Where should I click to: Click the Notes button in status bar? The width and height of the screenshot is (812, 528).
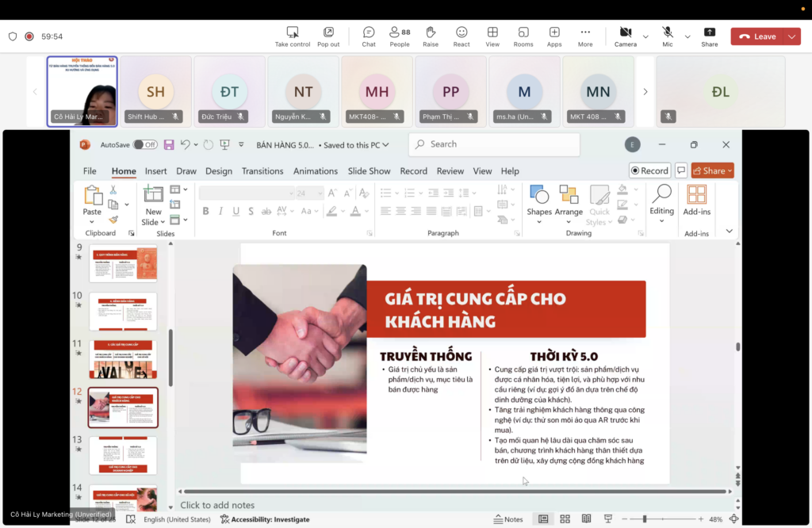coord(508,519)
